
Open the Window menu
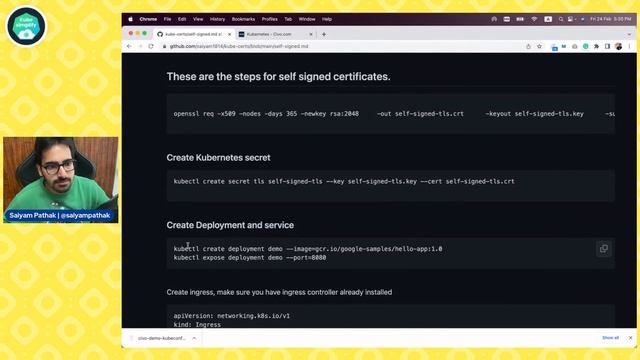tap(307, 19)
